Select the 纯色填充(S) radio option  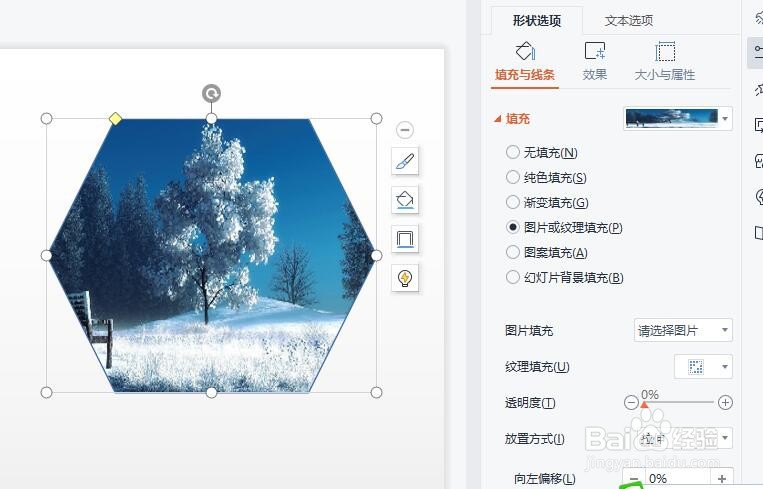(x=512, y=177)
